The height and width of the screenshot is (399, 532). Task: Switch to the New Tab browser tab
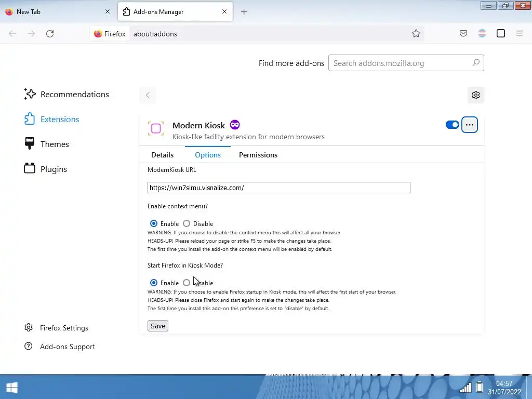click(58, 12)
